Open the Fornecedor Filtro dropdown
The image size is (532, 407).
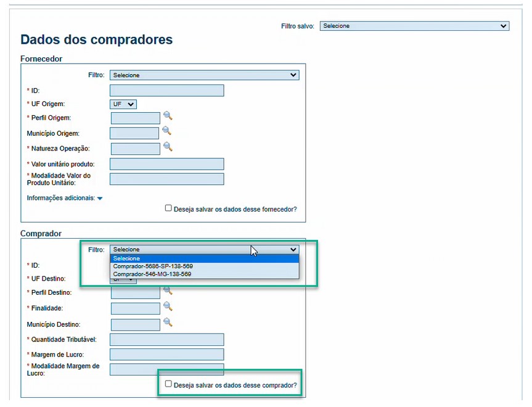point(204,75)
